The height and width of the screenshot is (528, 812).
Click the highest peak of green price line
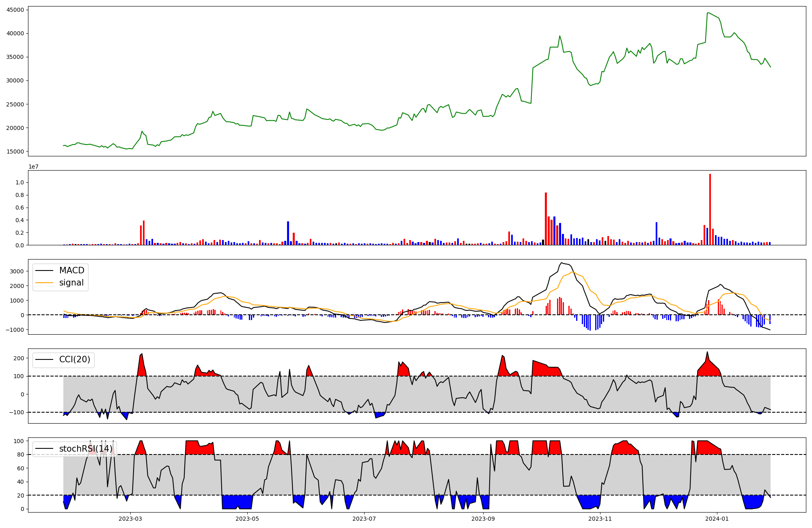(708, 13)
